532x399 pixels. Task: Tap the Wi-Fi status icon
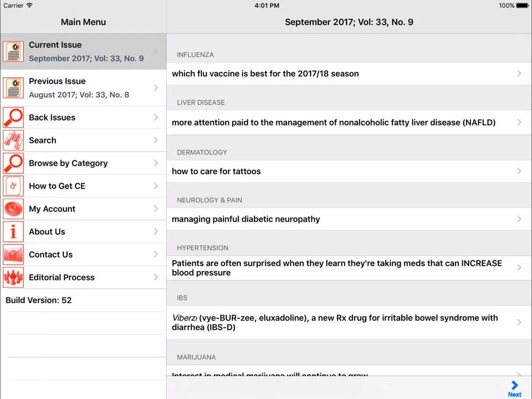coord(30,6)
